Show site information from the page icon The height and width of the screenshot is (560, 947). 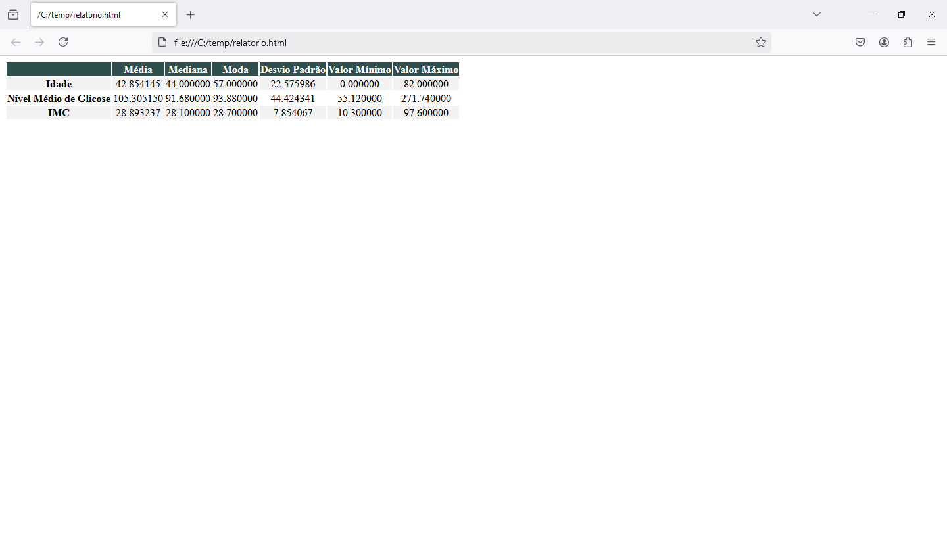coord(162,43)
